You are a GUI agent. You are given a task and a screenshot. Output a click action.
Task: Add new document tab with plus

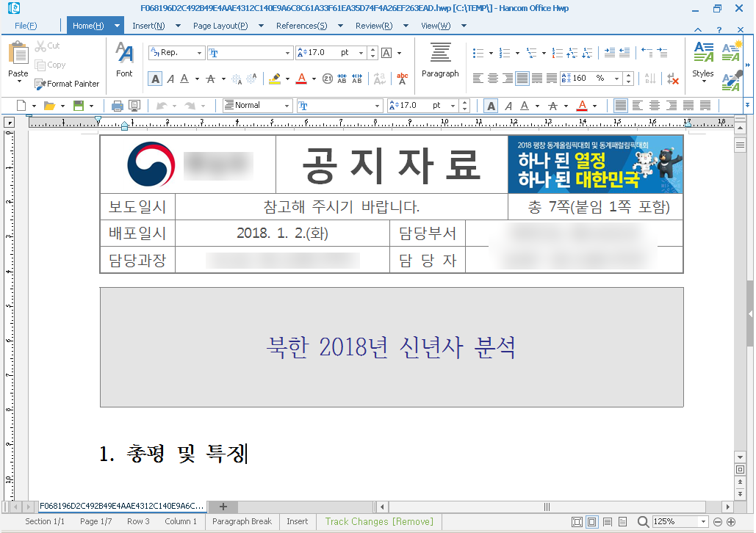click(223, 507)
